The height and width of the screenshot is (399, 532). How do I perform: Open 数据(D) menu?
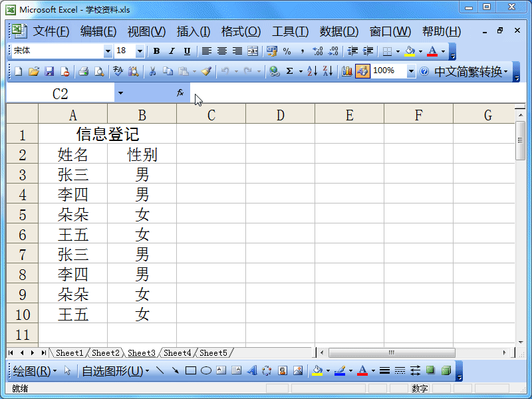pyautogui.click(x=339, y=31)
